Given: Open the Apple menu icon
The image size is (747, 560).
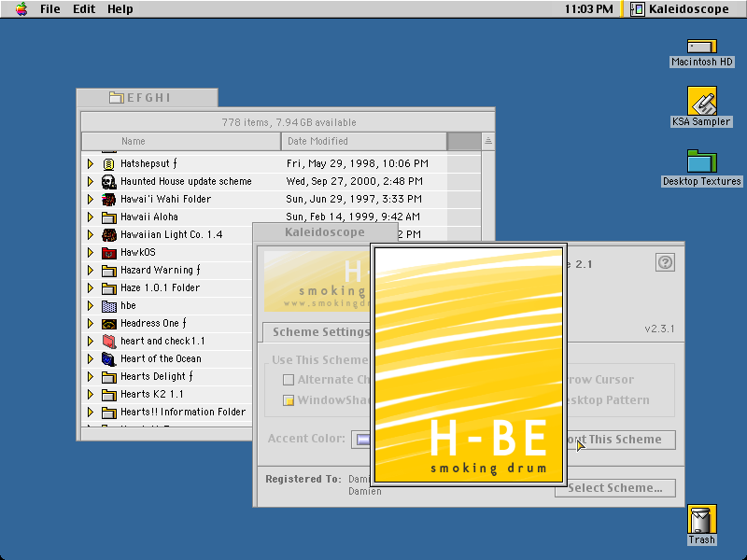Looking at the screenshot, I should tap(21, 9).
